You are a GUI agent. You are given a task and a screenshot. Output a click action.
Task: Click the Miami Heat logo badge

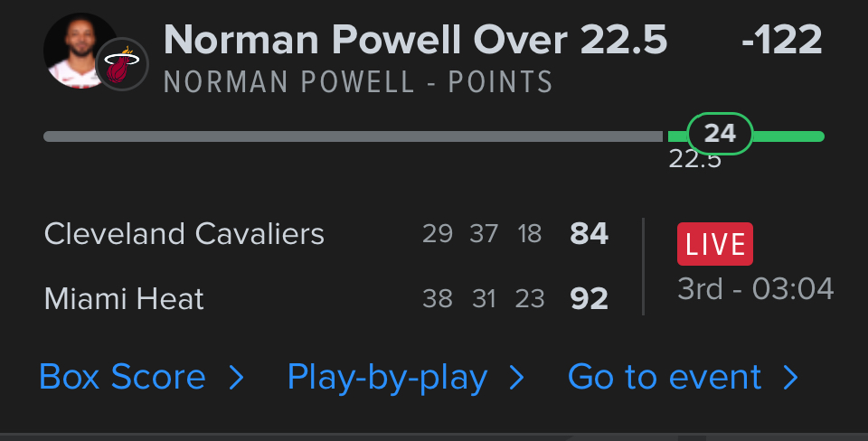[x=122, y=64]
